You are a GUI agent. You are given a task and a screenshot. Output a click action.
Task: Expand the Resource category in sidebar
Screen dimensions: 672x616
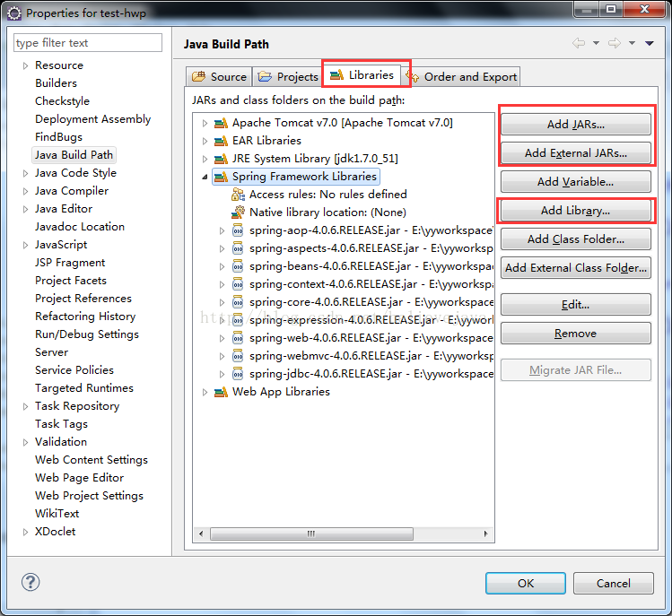(x=25, y=65)
